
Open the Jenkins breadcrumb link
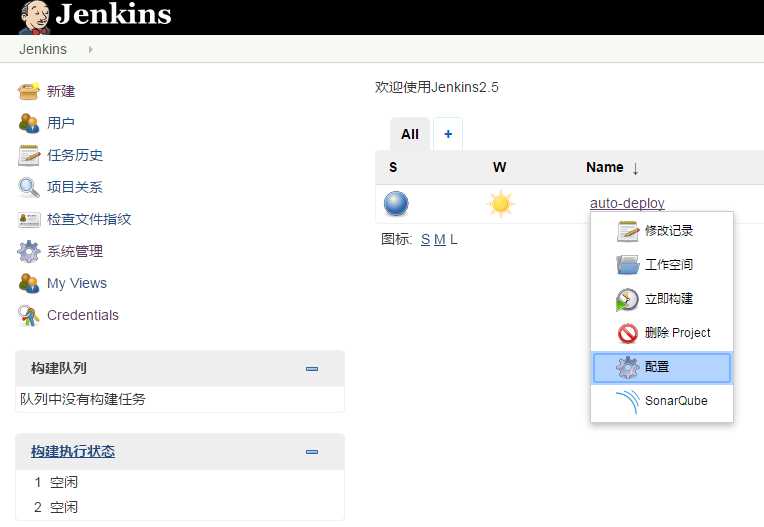pyautogui.click(x=43, y=49)
